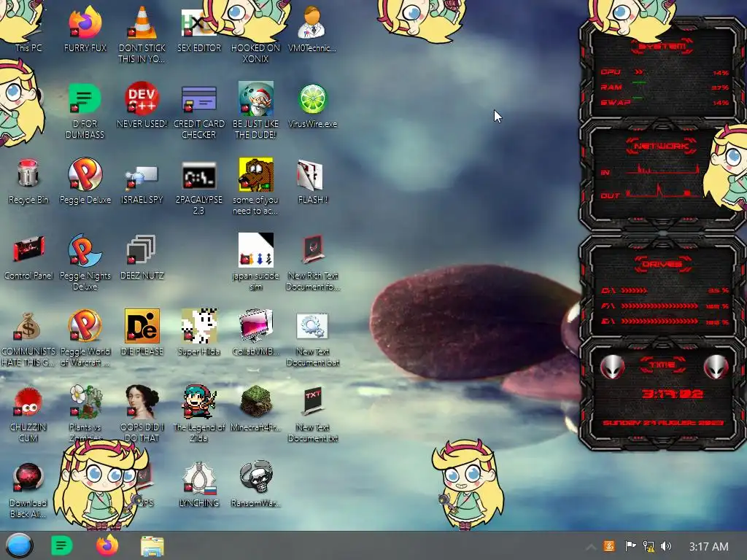Image resolution: width=747 pixels, height=560 pixels.
Task: Launch Peggle Nights Deluxe
Action: pos(85,250)
